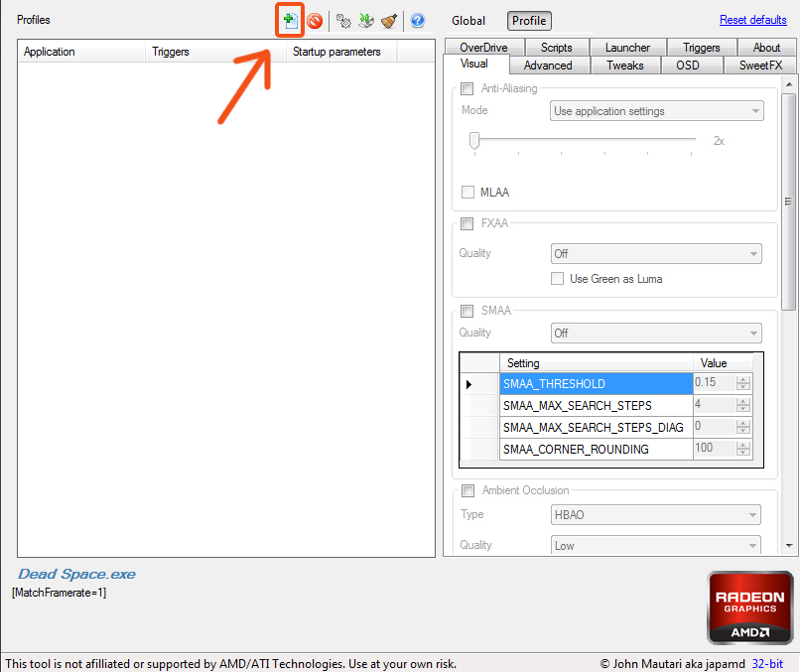Switch to the SweetFX tab

[760, 66]
